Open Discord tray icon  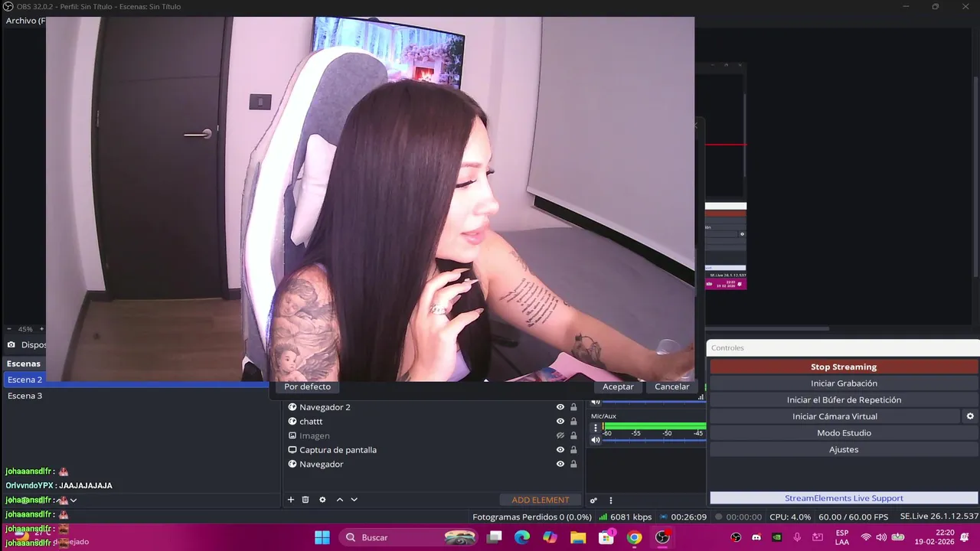tap(756, 537)
